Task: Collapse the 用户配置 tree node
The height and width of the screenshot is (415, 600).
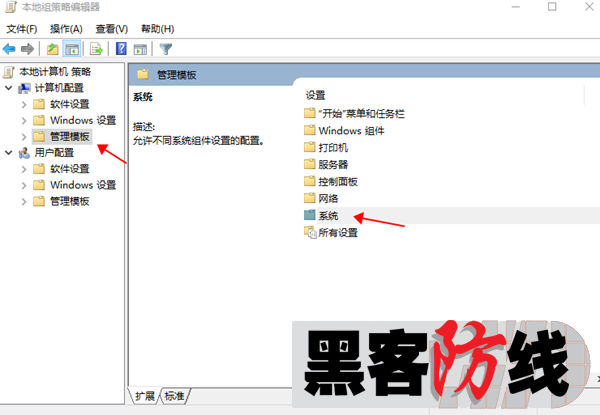Action: coord(8,153)
